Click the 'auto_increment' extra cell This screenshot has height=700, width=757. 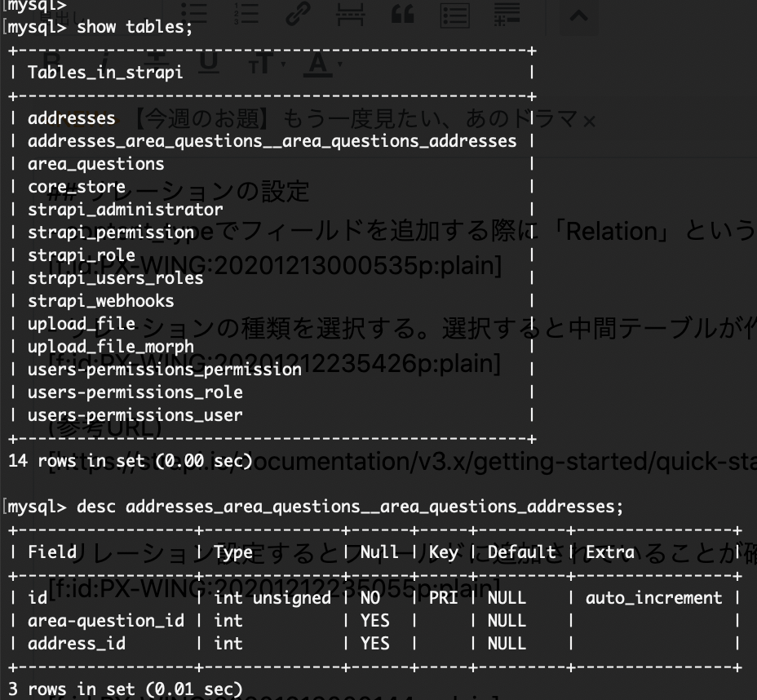pos(653,598)
